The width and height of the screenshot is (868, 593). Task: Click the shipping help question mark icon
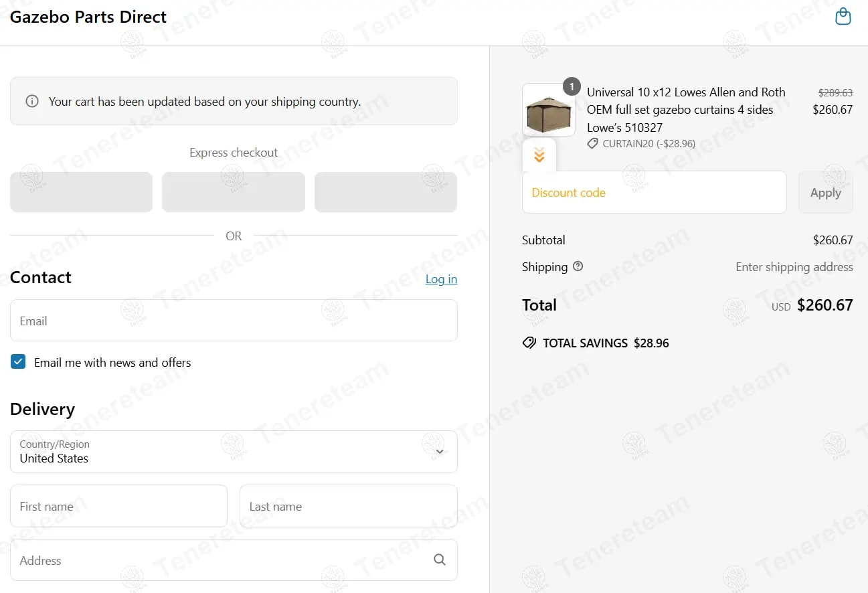[x=578, y=266]
